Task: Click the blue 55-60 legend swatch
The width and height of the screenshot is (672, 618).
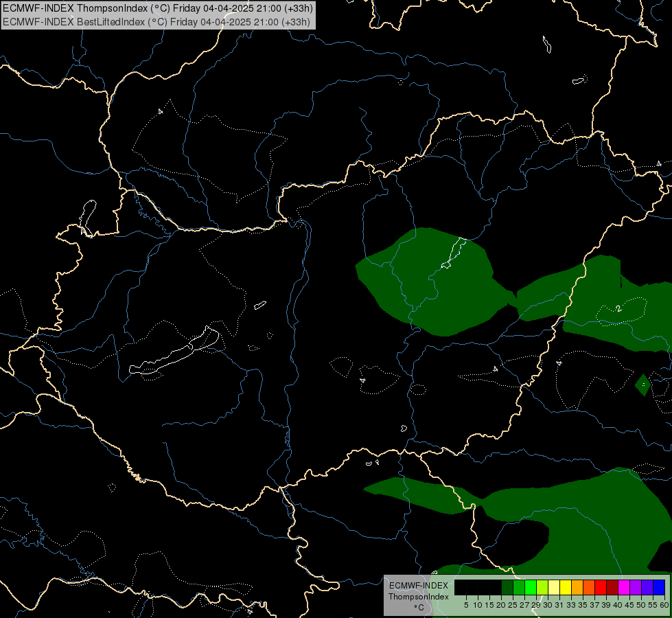Action: [x=659, y=587]
